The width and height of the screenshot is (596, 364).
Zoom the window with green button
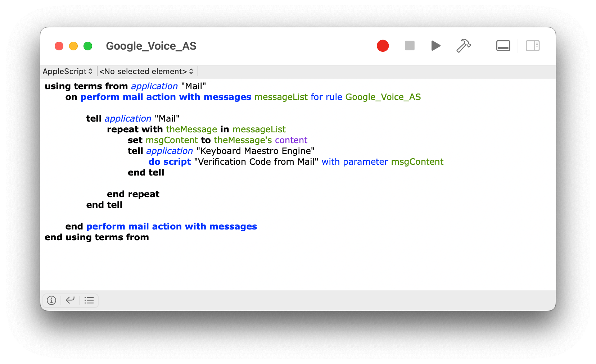pos(88,46)
